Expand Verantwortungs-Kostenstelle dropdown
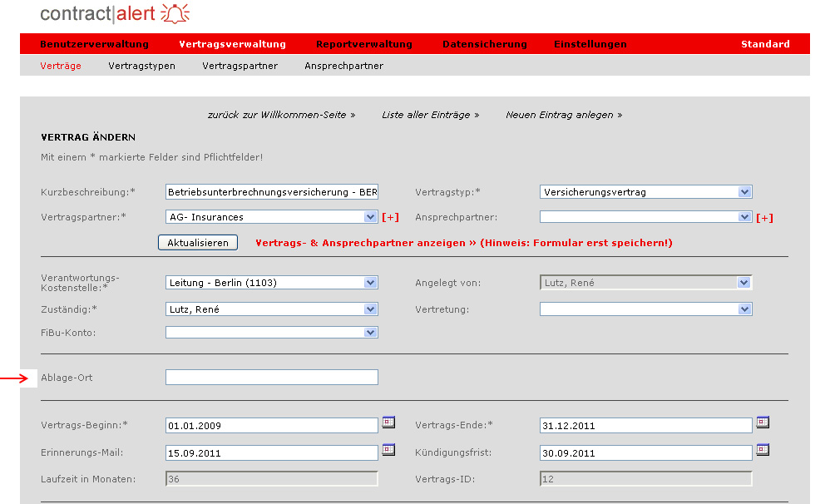Screen dimensions: 830x504 (x=370, y=283)
